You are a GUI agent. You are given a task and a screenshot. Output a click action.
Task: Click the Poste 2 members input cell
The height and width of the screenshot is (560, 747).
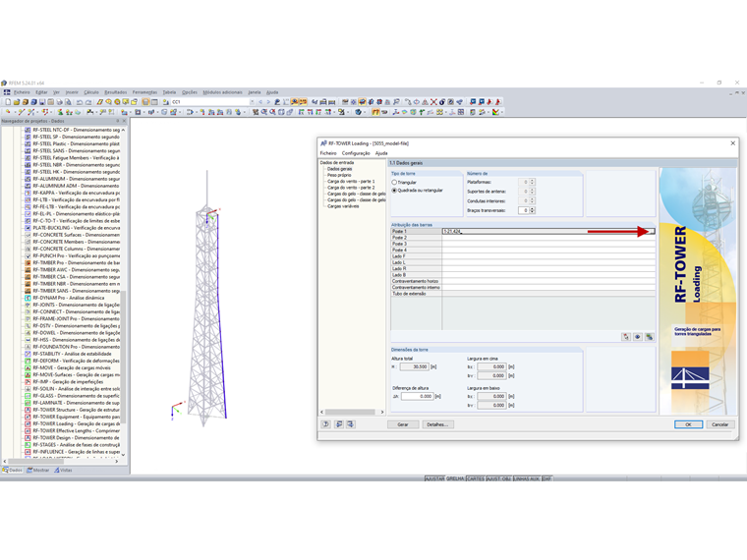pos(548,238)
